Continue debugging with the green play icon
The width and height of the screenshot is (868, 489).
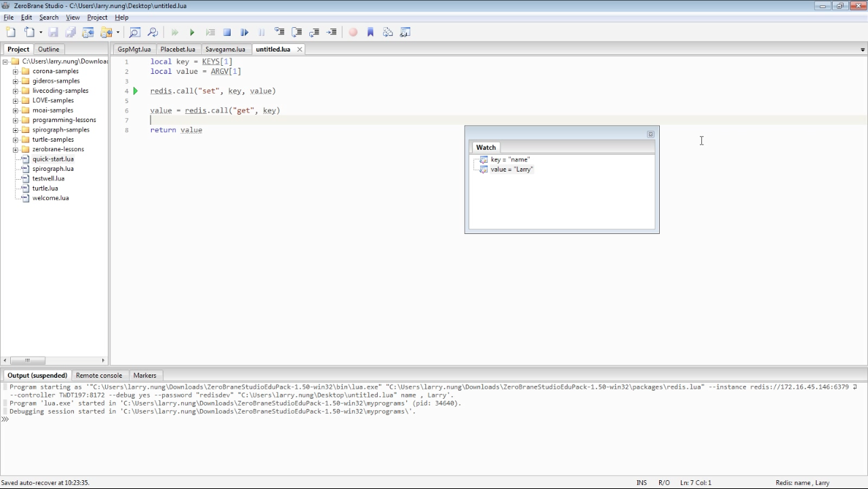[x=192, y=32]
